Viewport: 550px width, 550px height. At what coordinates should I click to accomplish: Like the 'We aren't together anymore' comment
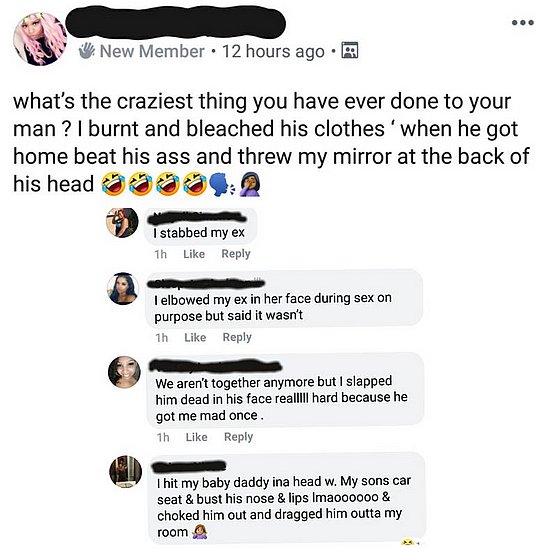(196, 437)
